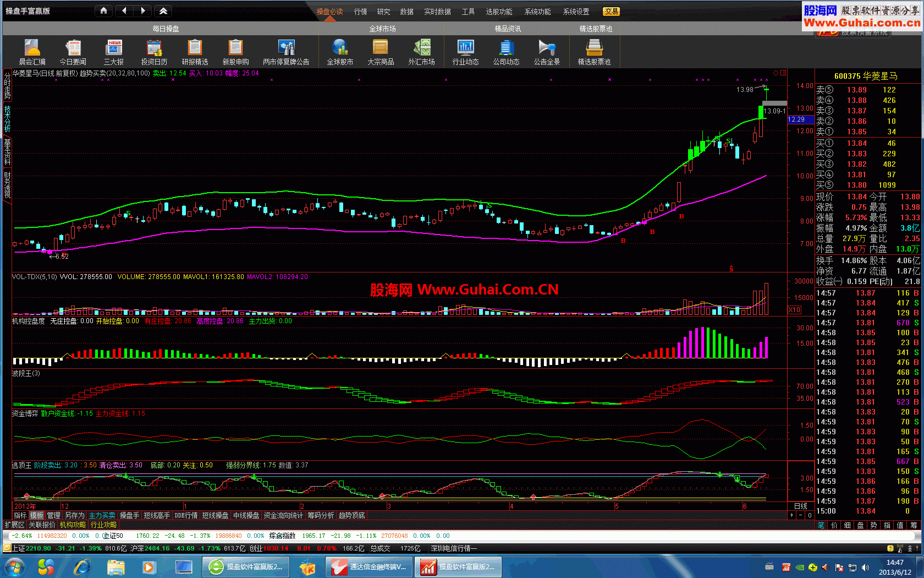
Task: Select the 短线高手 template tab
Action: 157,515
